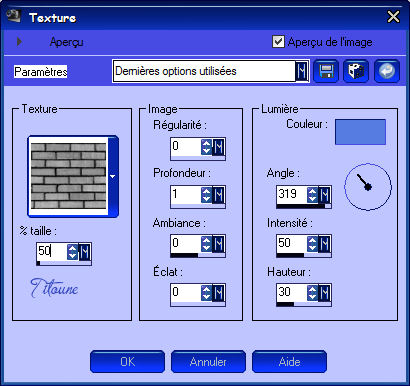Toggle the Aperçu de l'image checkbox
410x386 pixels.
278,42
